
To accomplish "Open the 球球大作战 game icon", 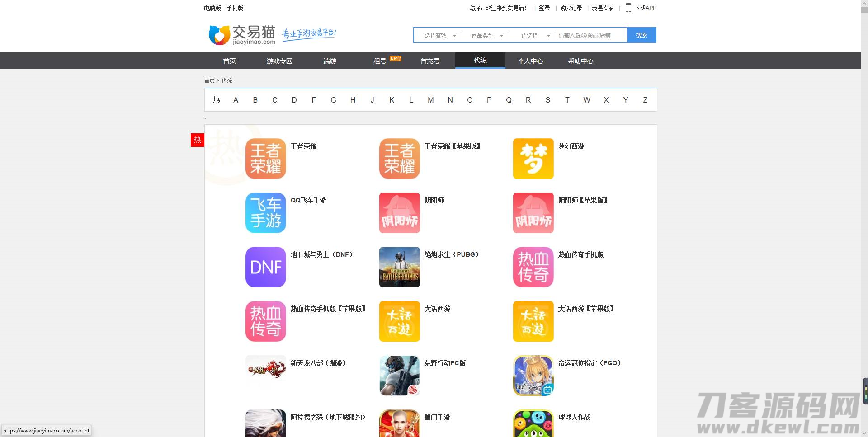I will pos(533,423).
